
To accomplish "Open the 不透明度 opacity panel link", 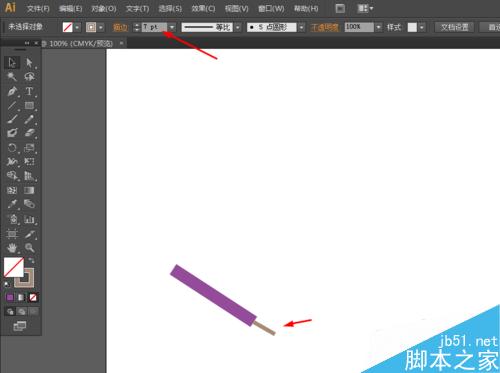I will (324, 28).
